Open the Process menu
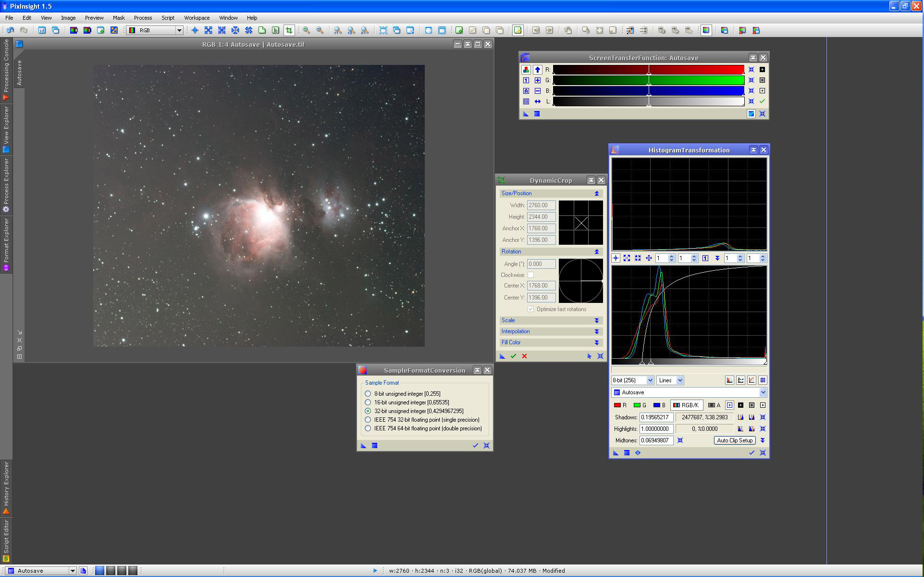 (x=143, y=18)
